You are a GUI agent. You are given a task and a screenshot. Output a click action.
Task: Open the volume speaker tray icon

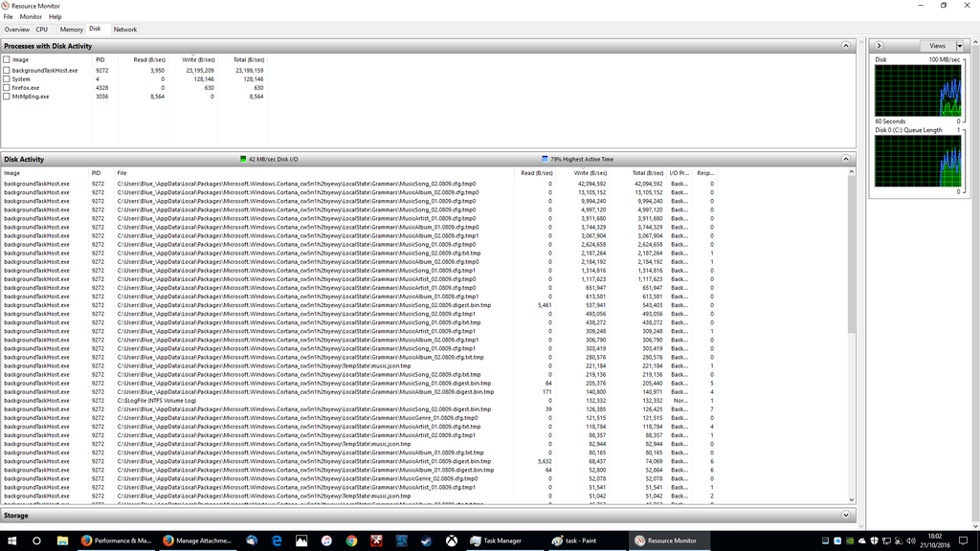(x=911, y=541)
